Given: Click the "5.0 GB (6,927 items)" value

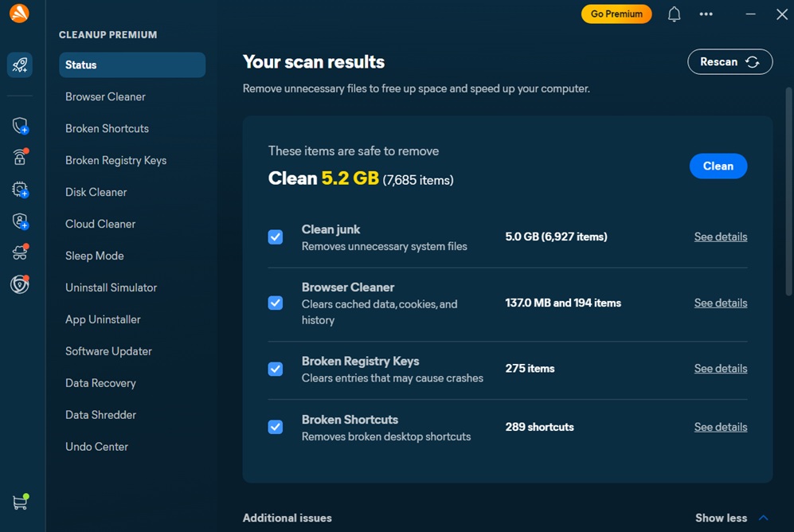Looking at the screenshot, I should coord(556,237).
